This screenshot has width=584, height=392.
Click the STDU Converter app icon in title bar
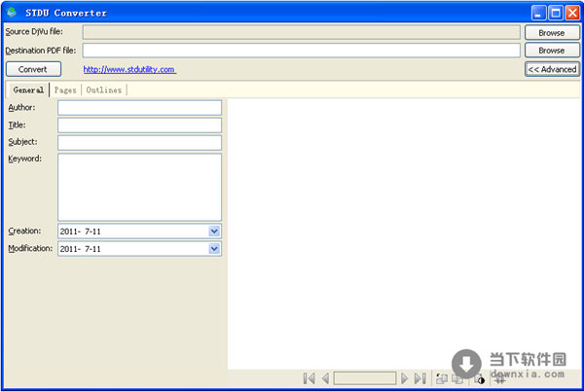tap(12, 13)
